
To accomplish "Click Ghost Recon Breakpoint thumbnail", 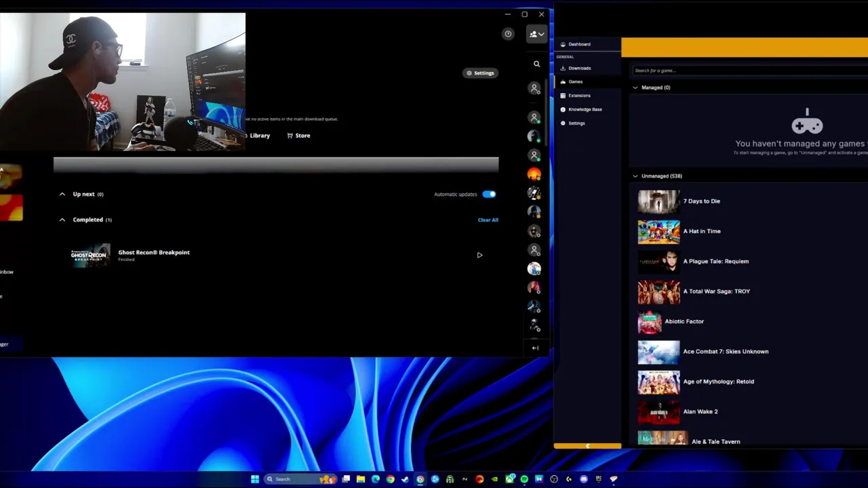I will pos(91,256).
